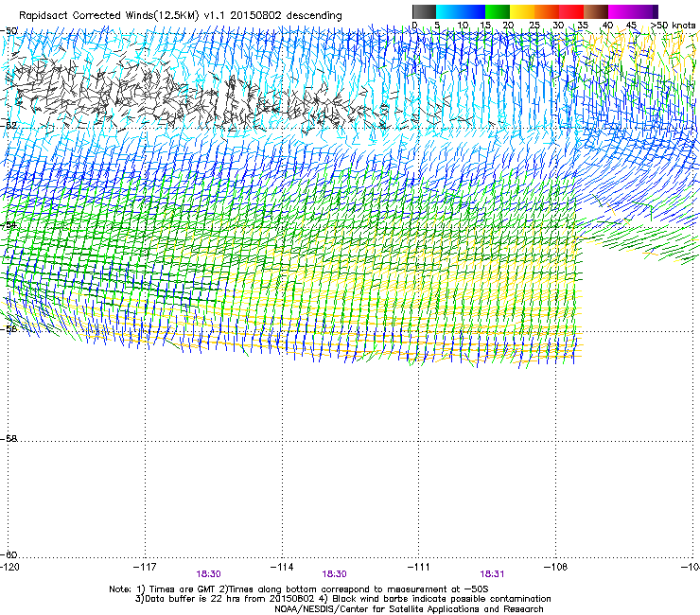The image size is (700, 615).
Task: Click the '25' legend scale label
Action: point(534,25)
